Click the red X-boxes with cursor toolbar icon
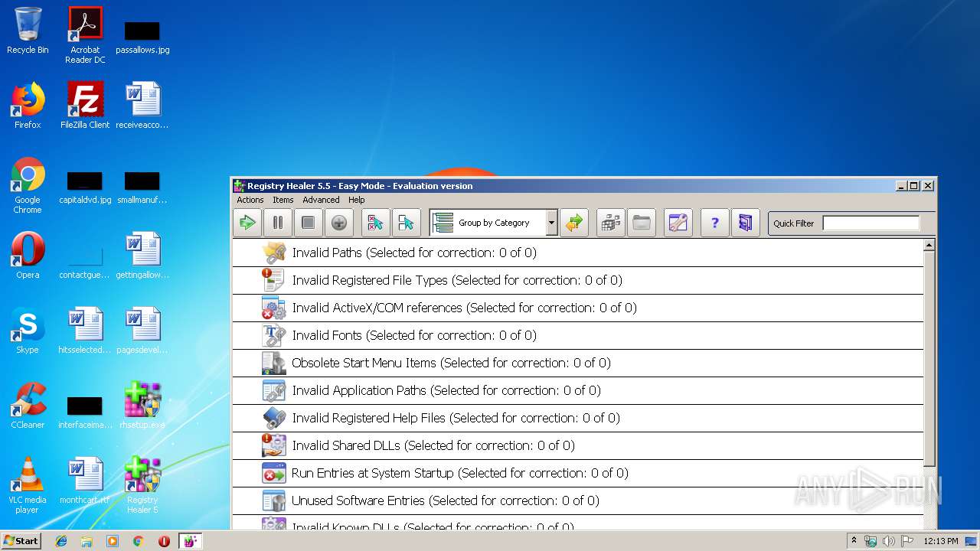This screenshot has width=980, height=551. 376,223
